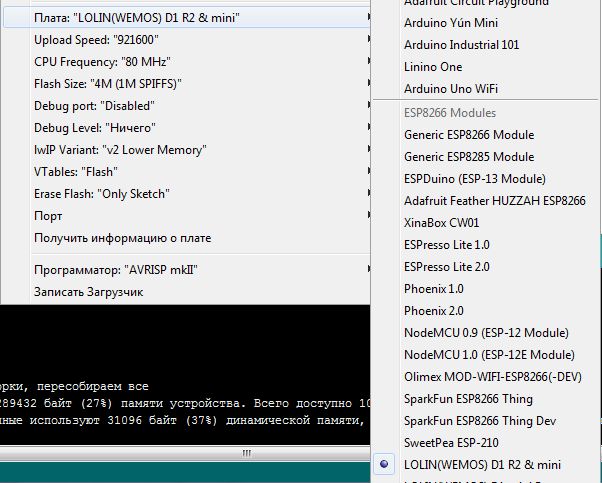602x483 pixels.
Task: Choose Phoenix 1.0 board
Action: (x=486, y=289)
